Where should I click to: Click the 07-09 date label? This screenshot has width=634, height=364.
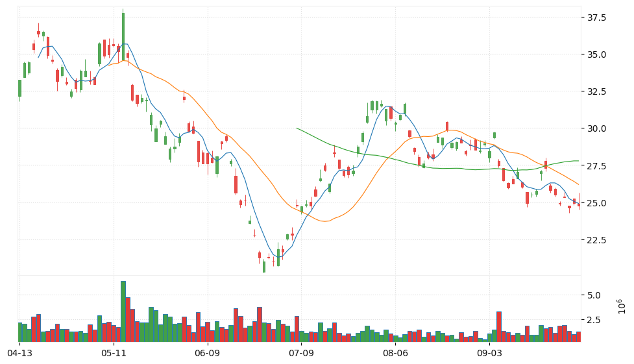point(301,354)
